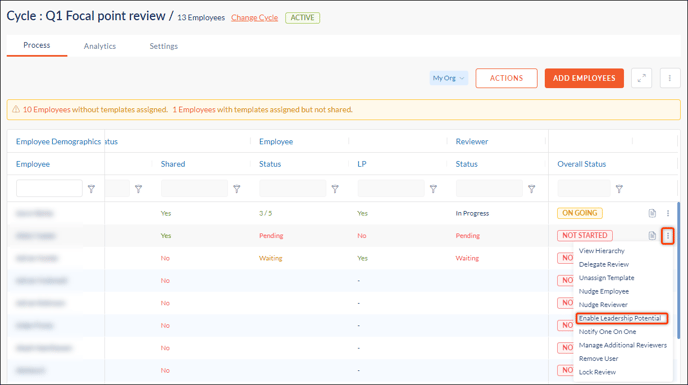Select Unassign Template in the menu
688x385 pixels.
pos(606,278)
